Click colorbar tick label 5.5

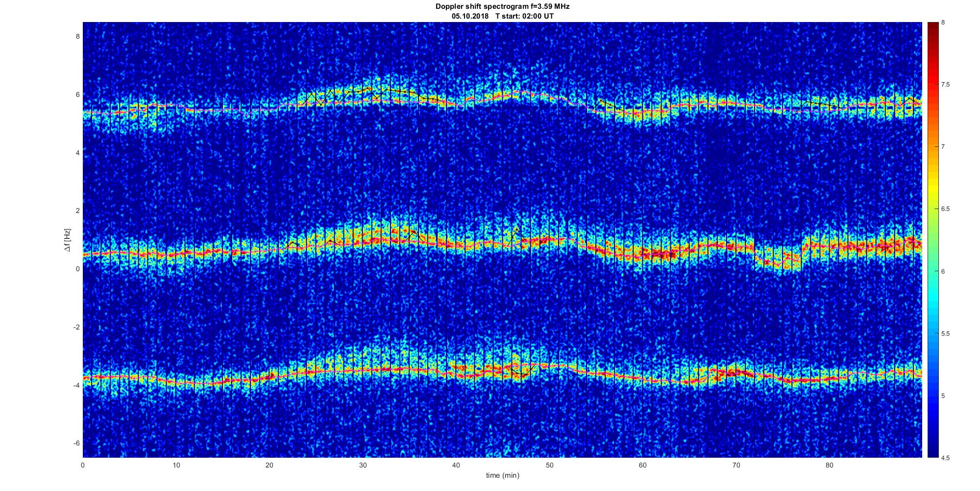946,334
